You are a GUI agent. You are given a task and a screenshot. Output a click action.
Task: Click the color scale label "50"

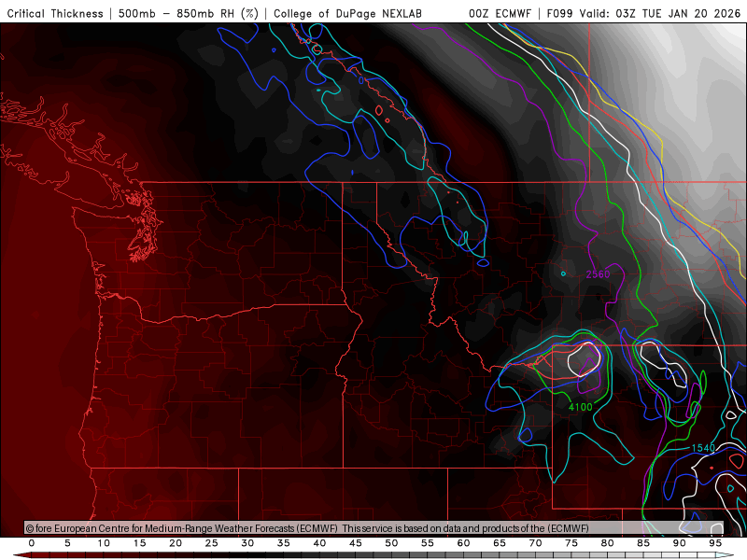(x=391, y=543)
